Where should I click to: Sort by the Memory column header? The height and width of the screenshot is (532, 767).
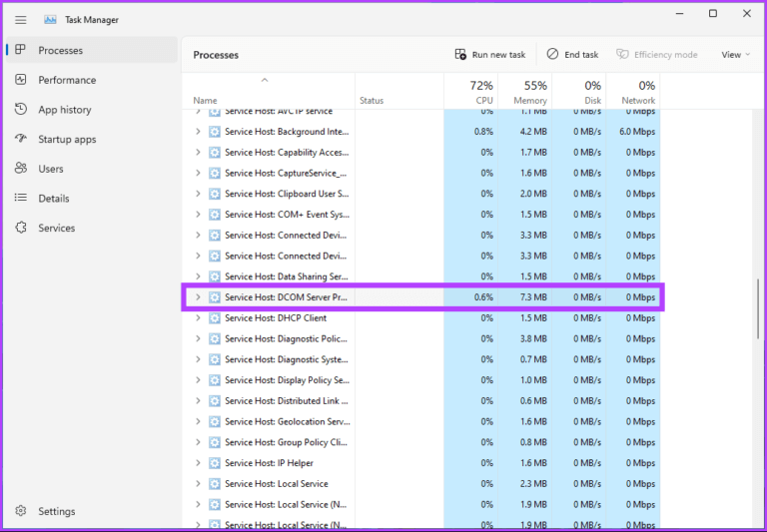(525, 91)
